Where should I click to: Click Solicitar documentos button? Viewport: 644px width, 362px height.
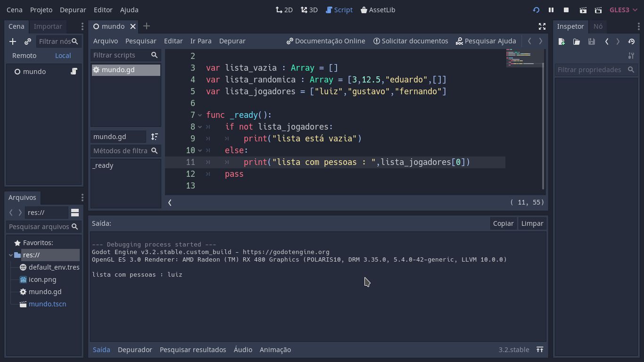411,41
